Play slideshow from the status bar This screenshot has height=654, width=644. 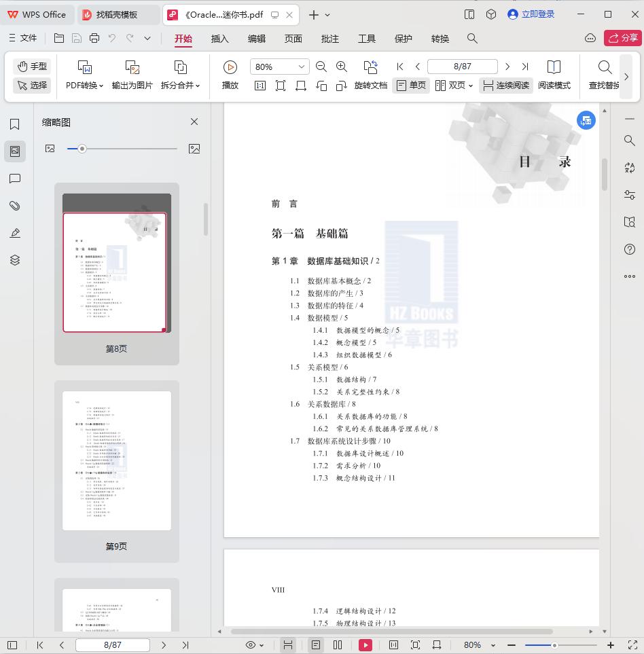click(x=365, y=644)
